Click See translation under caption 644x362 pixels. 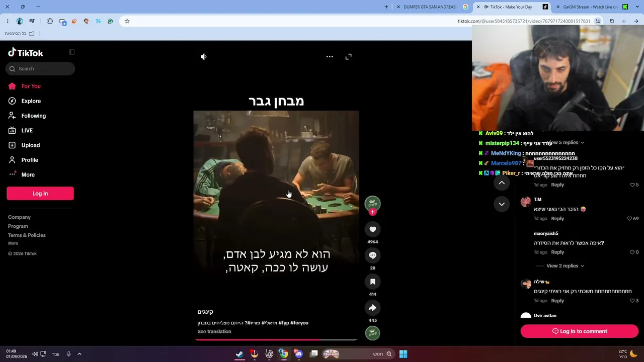pyautogui.click(x=214, y=332)
